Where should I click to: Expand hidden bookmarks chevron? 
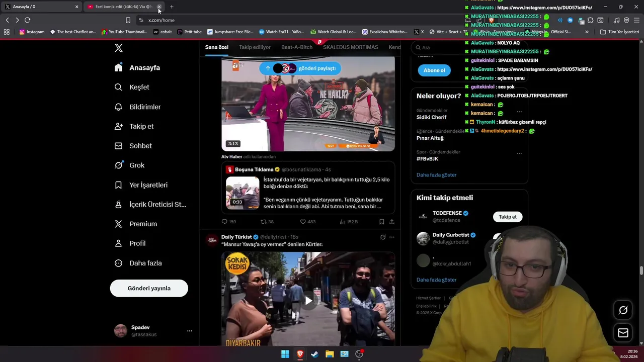pos(587,32)
